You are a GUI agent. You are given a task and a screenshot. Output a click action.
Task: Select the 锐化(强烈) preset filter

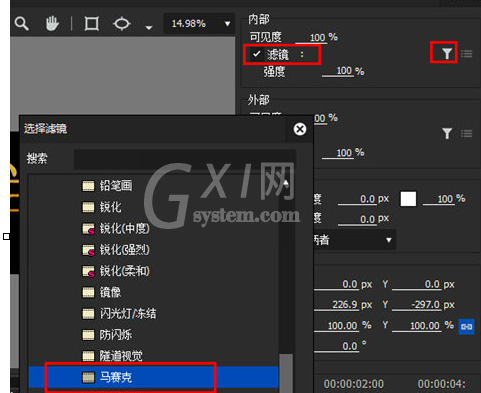pos(124,250)
